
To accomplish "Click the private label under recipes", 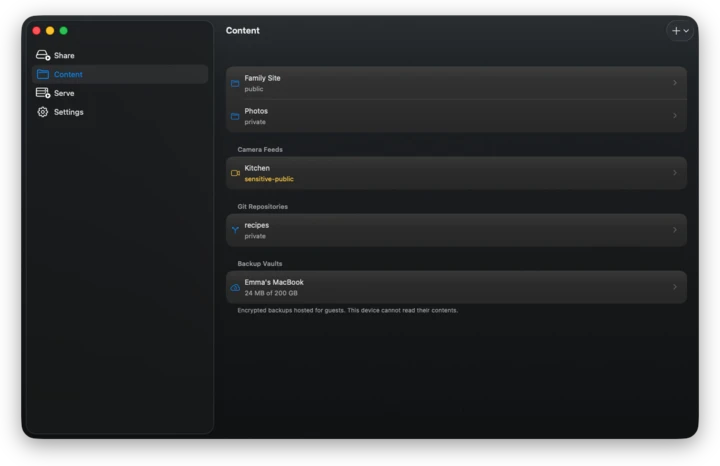I will [255, 236].
